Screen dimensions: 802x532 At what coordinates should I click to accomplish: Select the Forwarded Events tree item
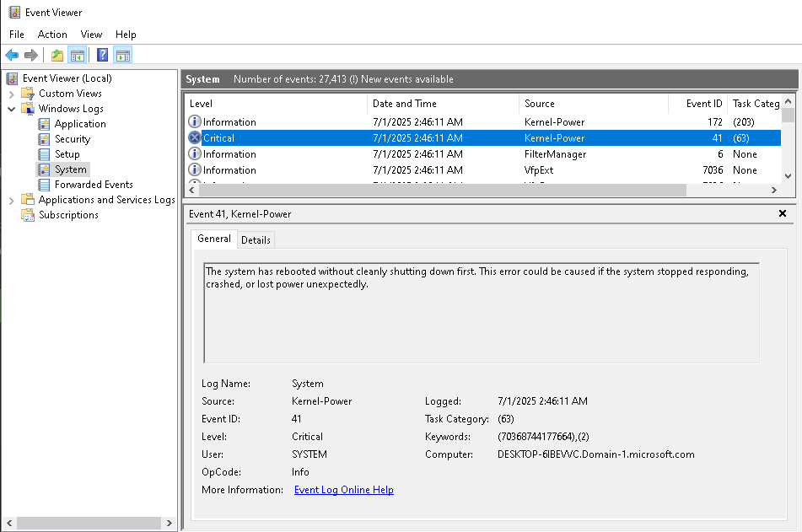point(94,184)
